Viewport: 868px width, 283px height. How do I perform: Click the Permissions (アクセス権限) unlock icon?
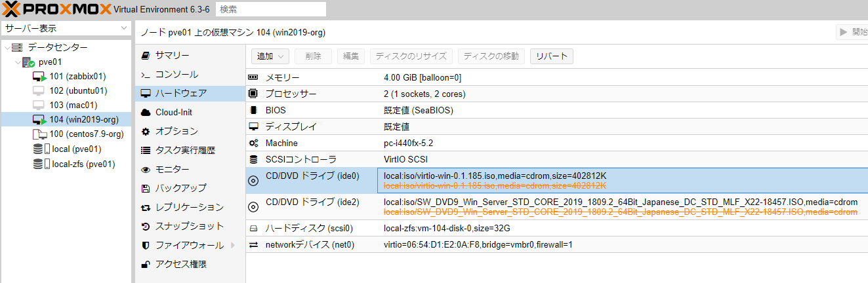point(146,265)
